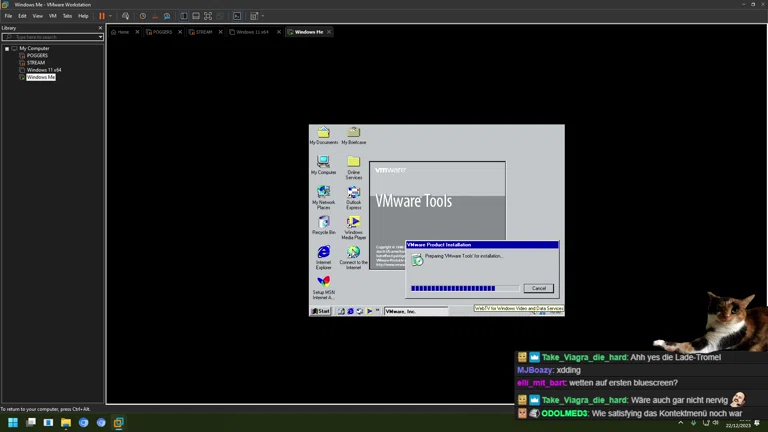Click the Setup MSN Internet Access icon

point(323,288)
